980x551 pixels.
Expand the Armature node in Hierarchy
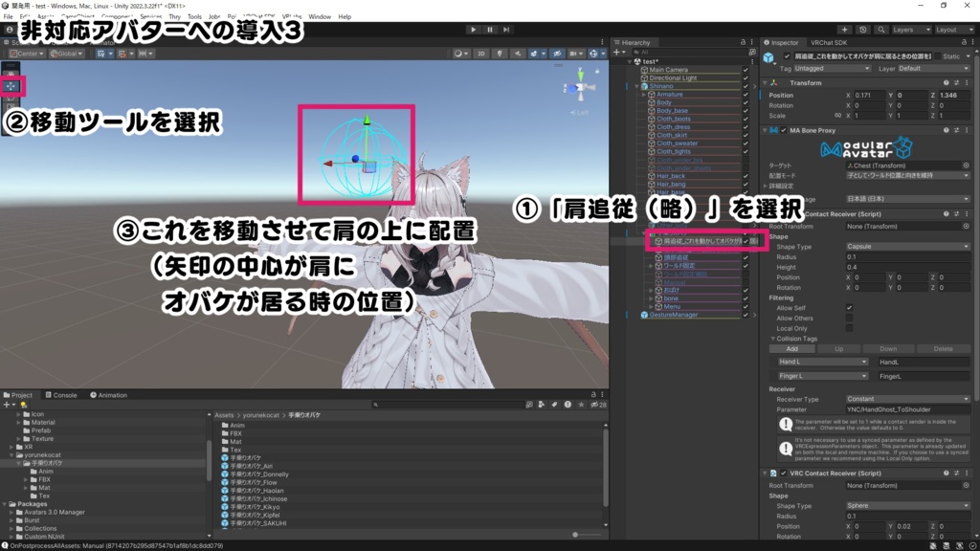point(642,94)
